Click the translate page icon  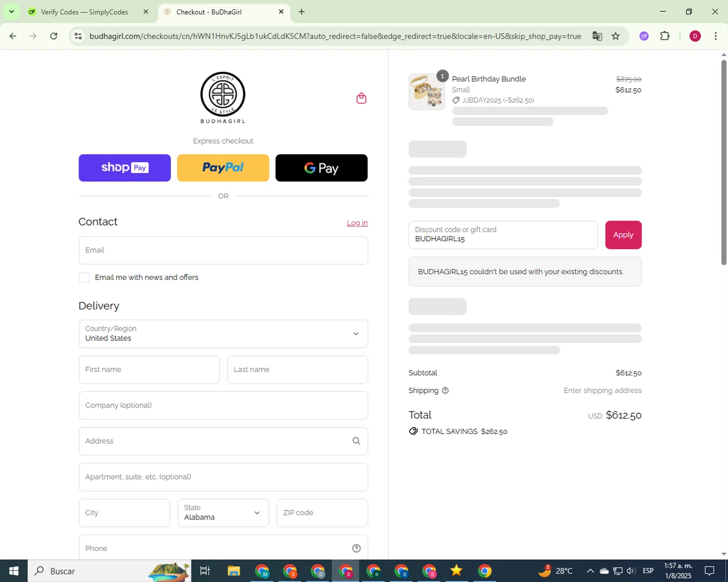coord(597,36)
